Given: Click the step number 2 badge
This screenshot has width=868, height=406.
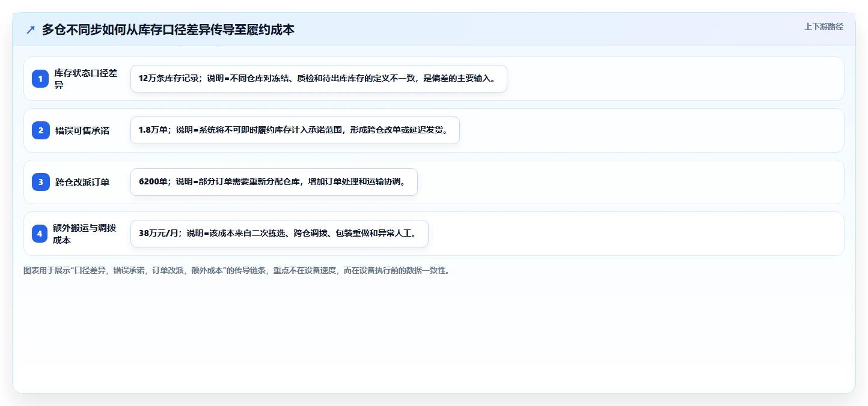Looking at the screenshot, I should click(x=40, y=130).
